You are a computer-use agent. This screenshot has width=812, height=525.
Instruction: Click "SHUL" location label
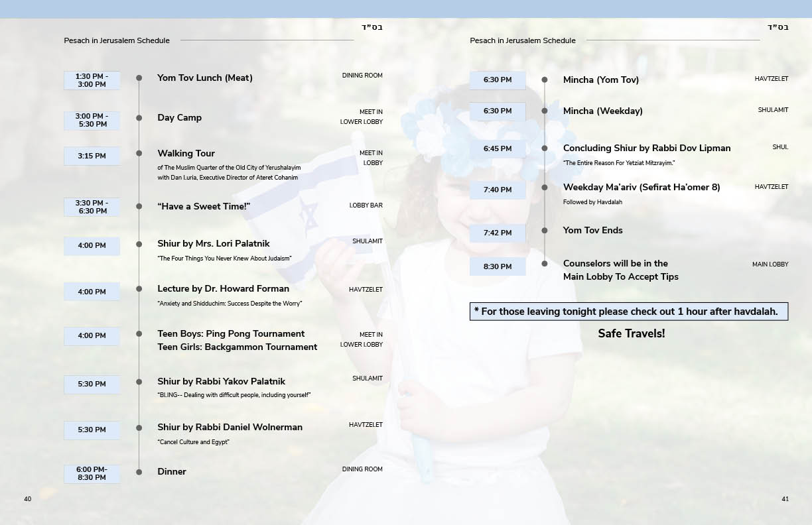pyautogui.click(x=780, y=147)
